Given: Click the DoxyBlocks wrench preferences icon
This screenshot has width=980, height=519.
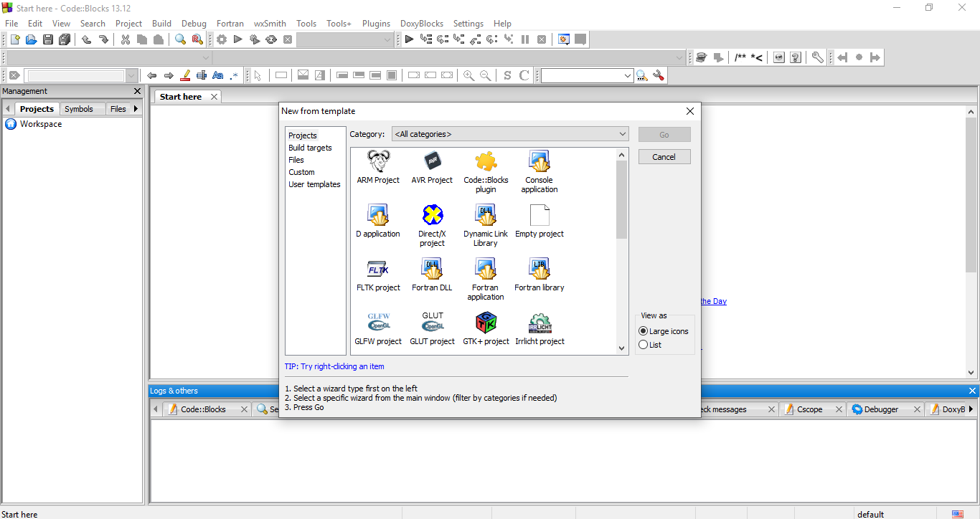Looking at the screenshot, I should pos(817,57).
